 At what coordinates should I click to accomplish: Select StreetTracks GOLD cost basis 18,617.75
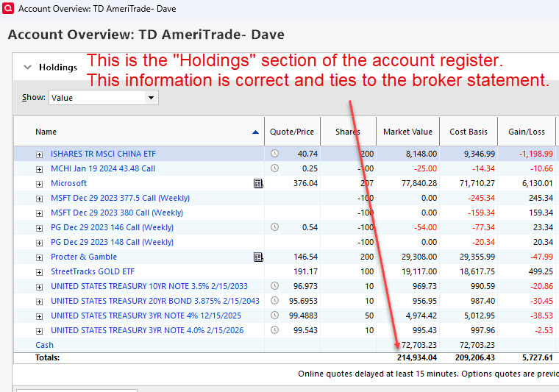(477, 271)
